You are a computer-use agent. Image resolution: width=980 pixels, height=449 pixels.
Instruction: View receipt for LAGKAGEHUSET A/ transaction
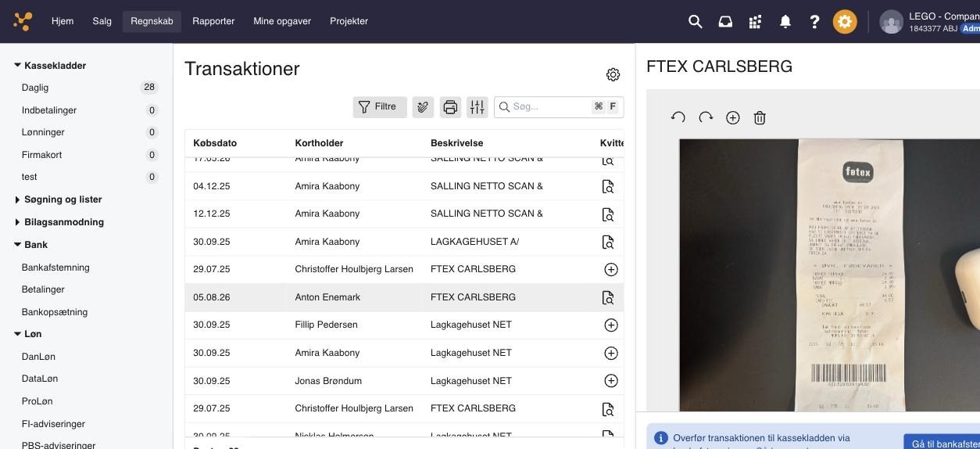(608, 242)
